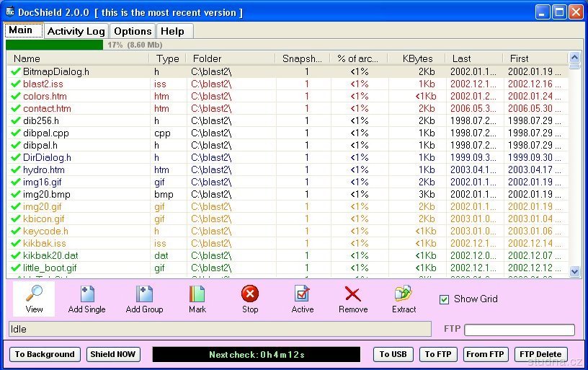Click the dat type cell
This screenshot has width=588, height=370.
coord(161,255)
